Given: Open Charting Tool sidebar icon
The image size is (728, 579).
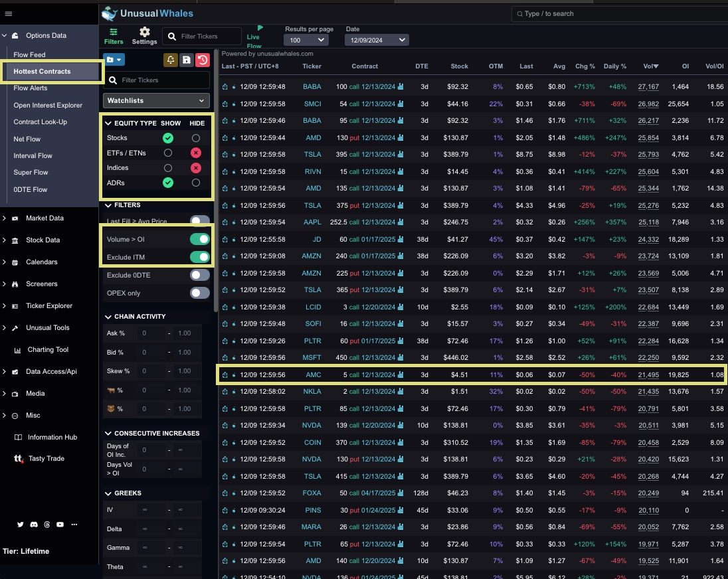Looking at the screenshot, I should pyautogui.click(x=17, y=351).
